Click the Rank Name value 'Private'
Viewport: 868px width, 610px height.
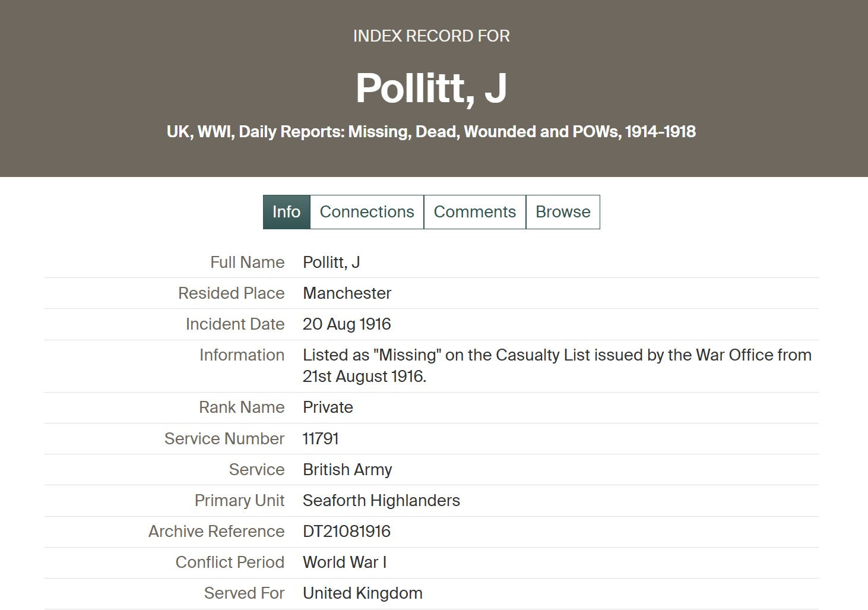pos(328,407)
